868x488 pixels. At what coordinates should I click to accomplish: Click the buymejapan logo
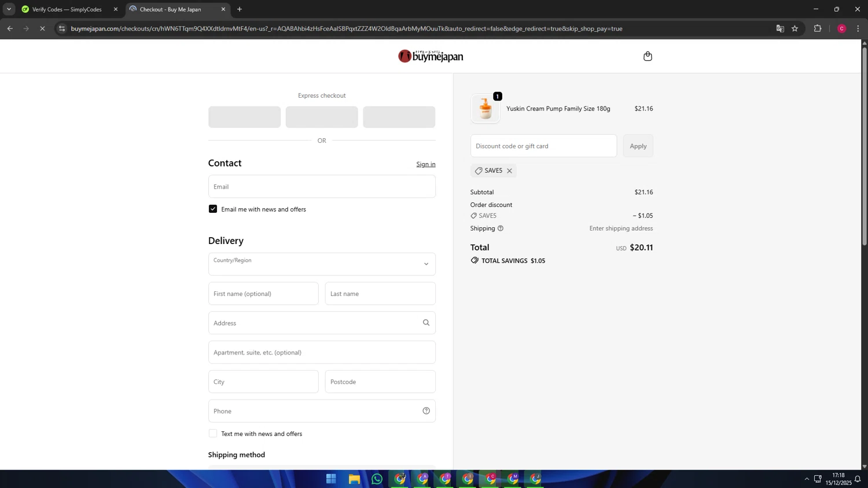[x=431, y=56]
